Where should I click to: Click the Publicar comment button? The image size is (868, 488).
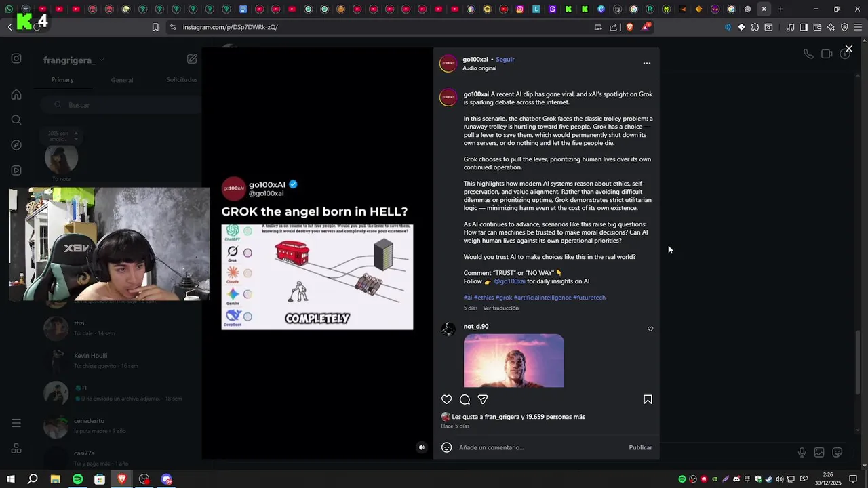(640, 447)
